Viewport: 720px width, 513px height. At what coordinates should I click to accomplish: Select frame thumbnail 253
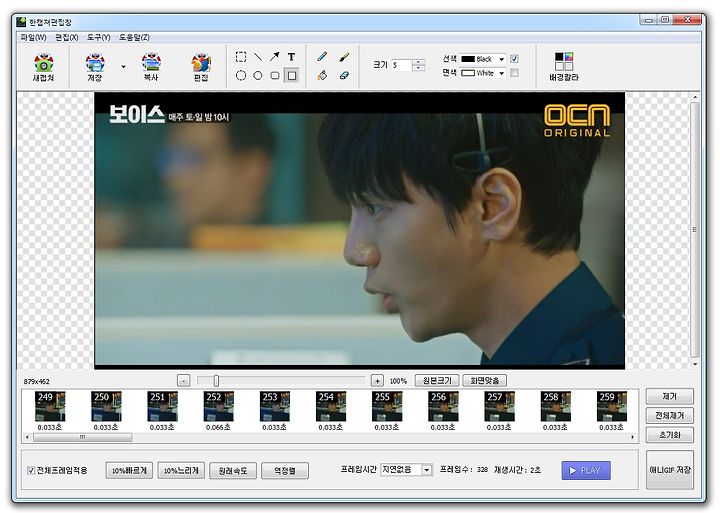click(275, 406)
